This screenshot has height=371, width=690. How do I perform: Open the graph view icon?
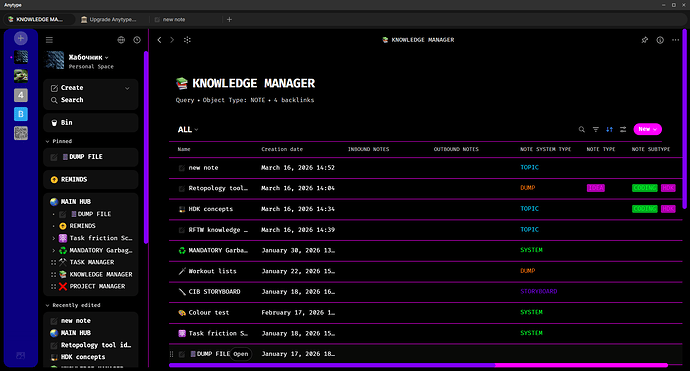187,40
